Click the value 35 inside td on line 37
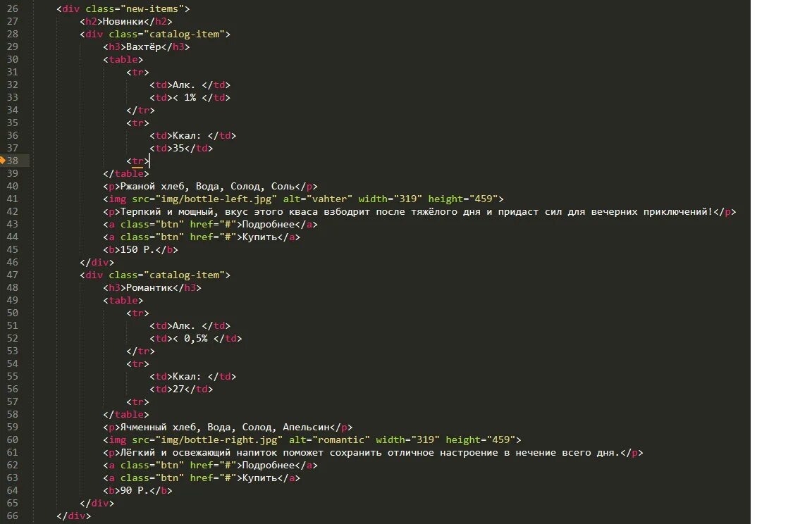Viewport: 812px width, 524px height. [x=178, y=148]
